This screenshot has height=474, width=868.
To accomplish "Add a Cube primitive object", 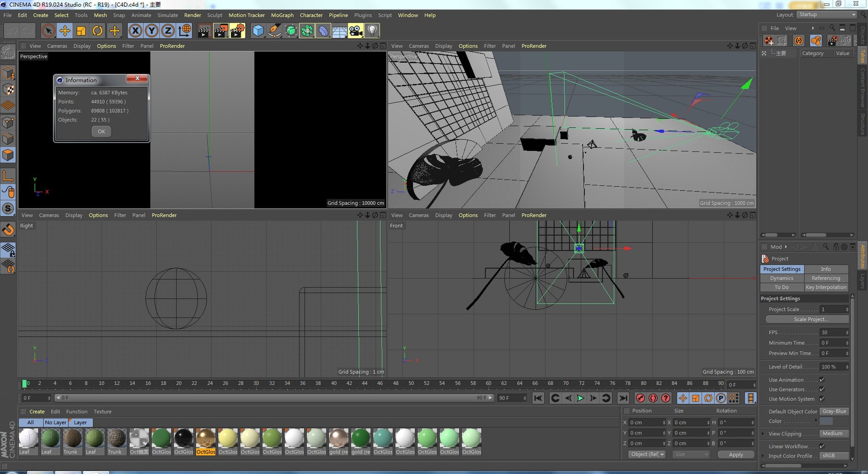I will tap(258, 31).
